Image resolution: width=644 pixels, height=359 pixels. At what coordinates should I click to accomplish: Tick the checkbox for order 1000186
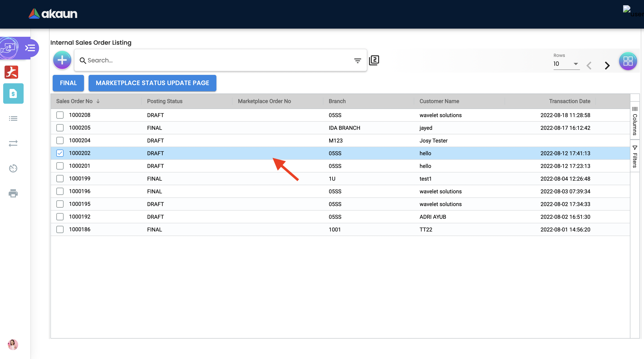tap(60, 229)
